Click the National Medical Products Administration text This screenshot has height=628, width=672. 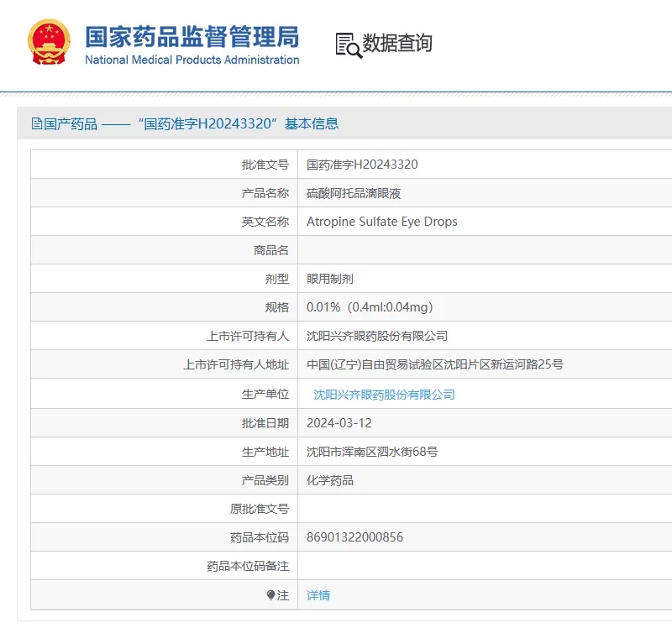(x=192, y=60)
